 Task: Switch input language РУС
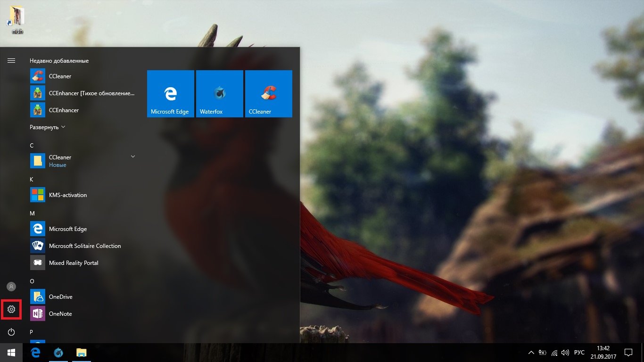[x=579, y=353]
